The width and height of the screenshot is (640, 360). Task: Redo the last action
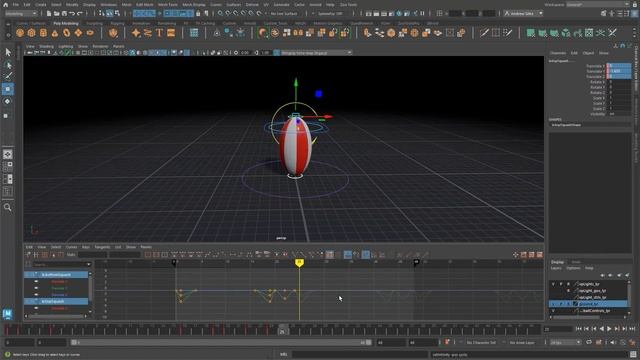coord(80,13)
